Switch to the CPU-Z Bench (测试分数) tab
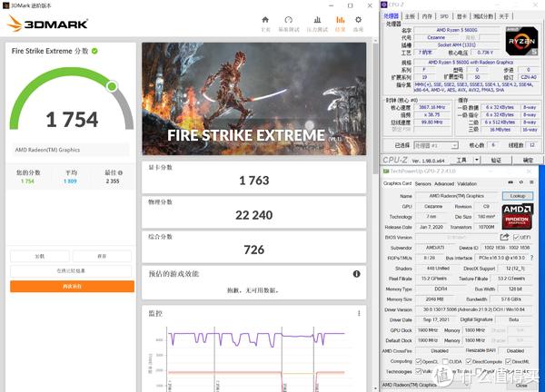This screenshot has width=545, height=392. click(x=483, y=16)
